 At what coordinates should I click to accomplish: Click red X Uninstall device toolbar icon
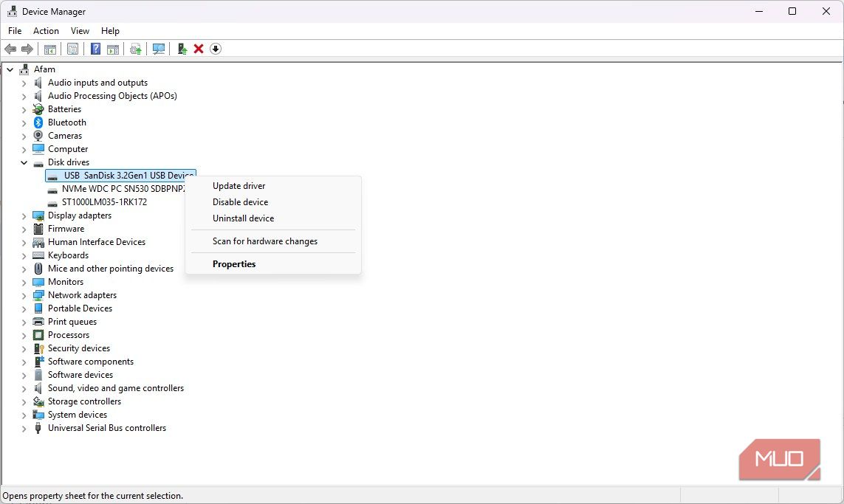coord(199,49)
